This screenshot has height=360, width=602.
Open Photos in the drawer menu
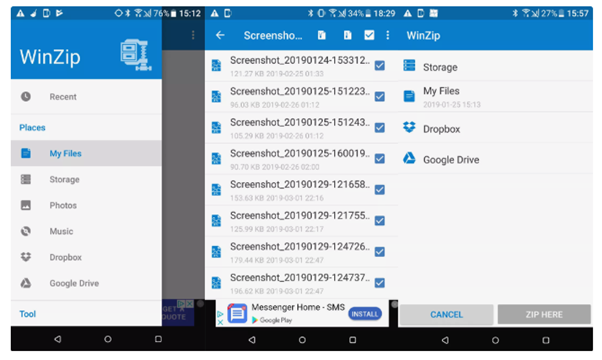click(86, 205)
